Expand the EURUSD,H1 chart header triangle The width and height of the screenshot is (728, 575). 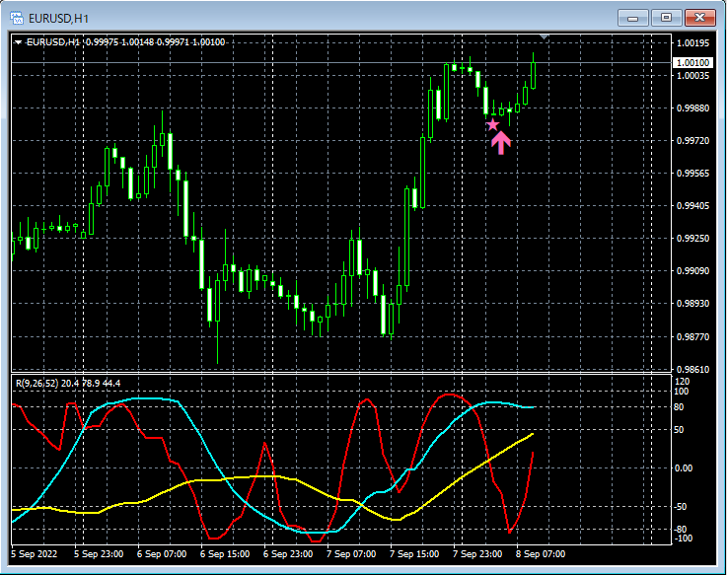[x=18, y=42]
